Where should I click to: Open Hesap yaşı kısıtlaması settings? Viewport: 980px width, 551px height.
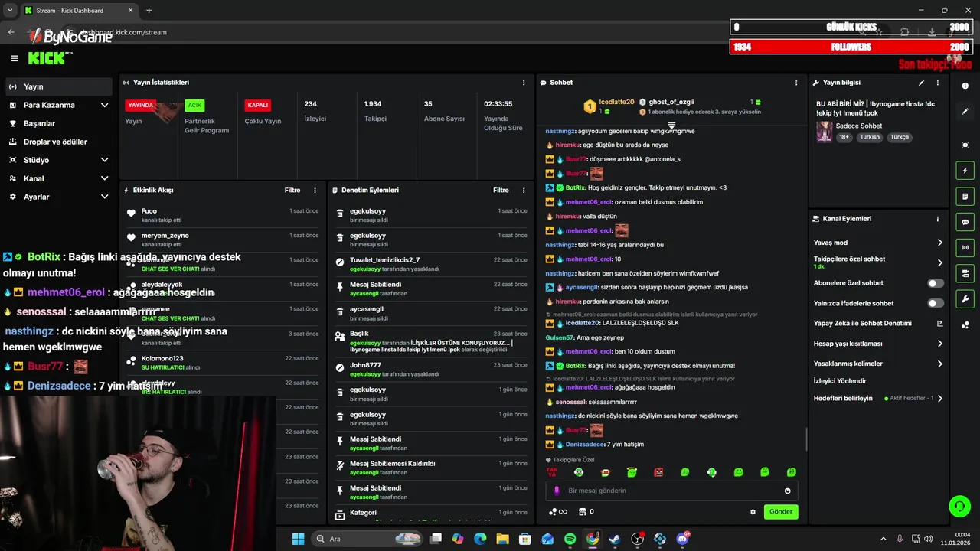[x=878, y=344]
